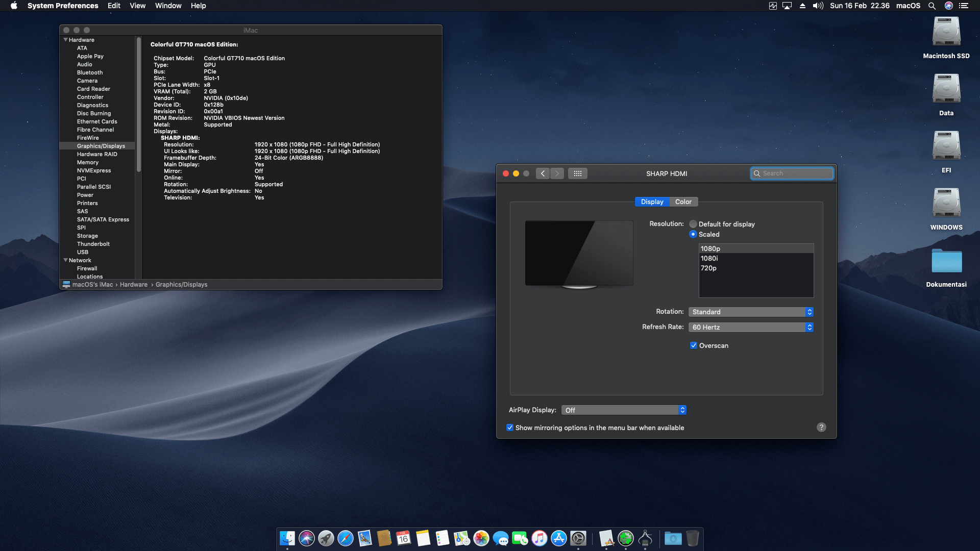980x551 pixels.
Task: Collapse the Network tree section
Action: [x=65, y=260]
